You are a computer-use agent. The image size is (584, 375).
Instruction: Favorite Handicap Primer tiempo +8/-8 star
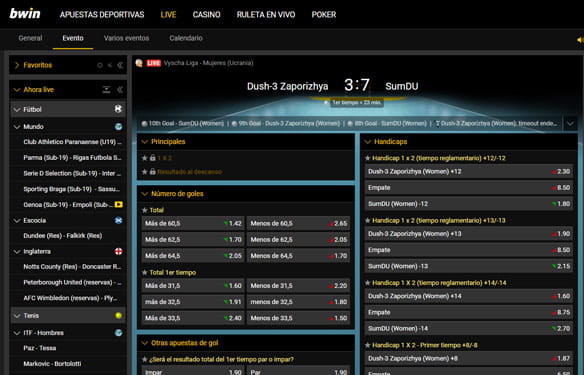pos(368,345)
